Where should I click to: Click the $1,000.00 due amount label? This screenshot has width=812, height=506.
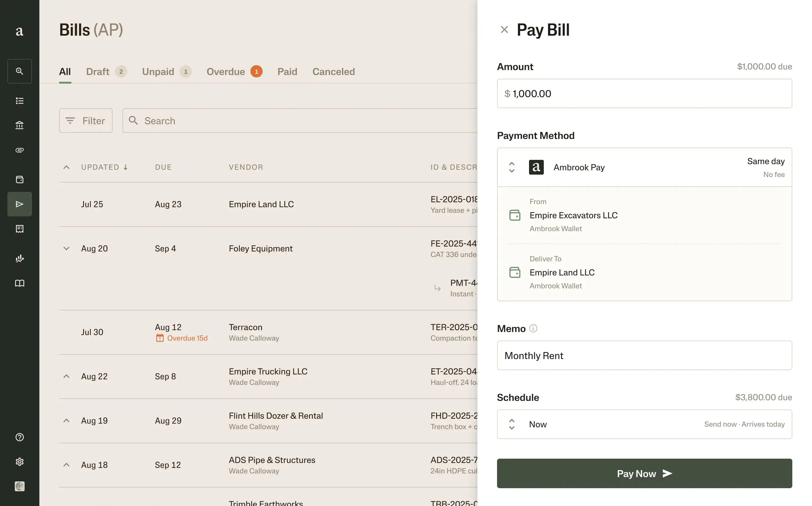pyautogui.click(x=764, y=66)
